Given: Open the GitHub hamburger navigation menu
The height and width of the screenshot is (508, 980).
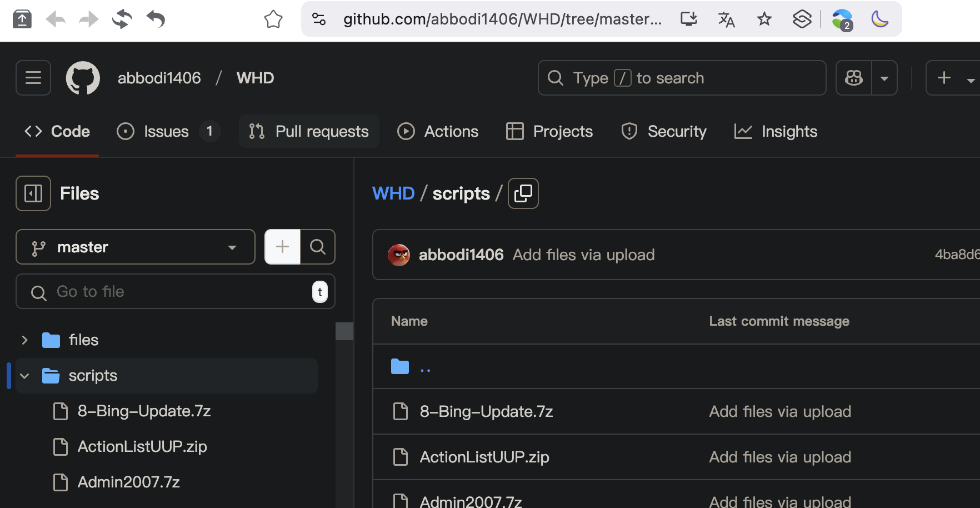Looking at the screenshot, I should click(33, 78).
